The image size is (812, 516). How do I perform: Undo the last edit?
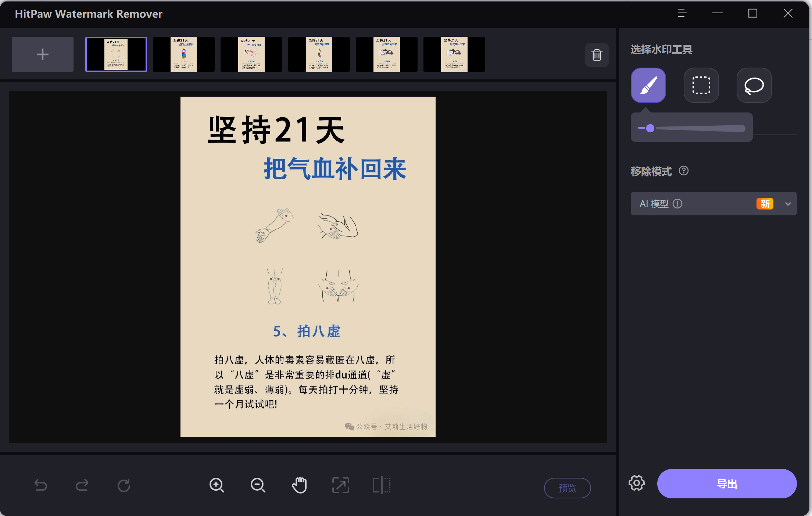pyautogui.click(x=41, y=485)
